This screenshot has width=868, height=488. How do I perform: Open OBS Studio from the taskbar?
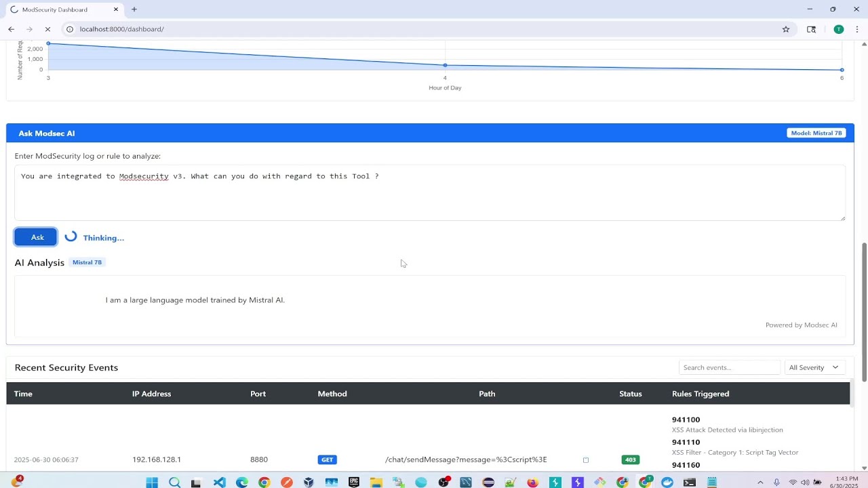[444, 483]
